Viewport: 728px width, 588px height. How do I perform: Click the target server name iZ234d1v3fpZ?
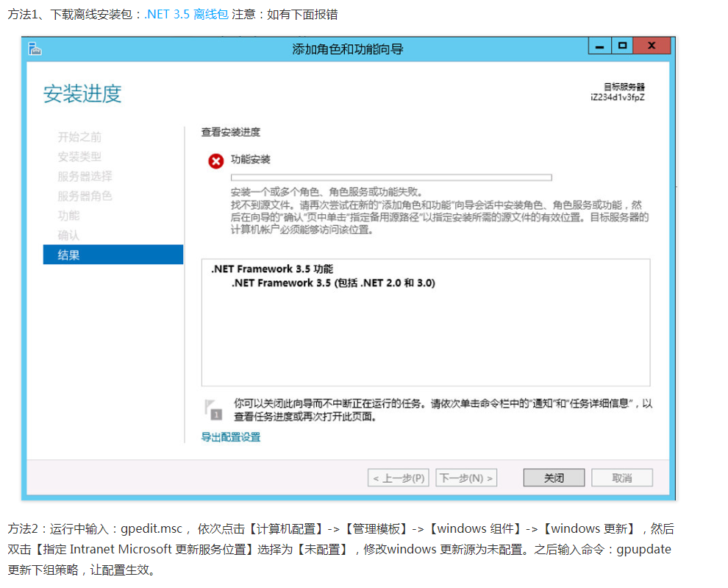(618, 97)
